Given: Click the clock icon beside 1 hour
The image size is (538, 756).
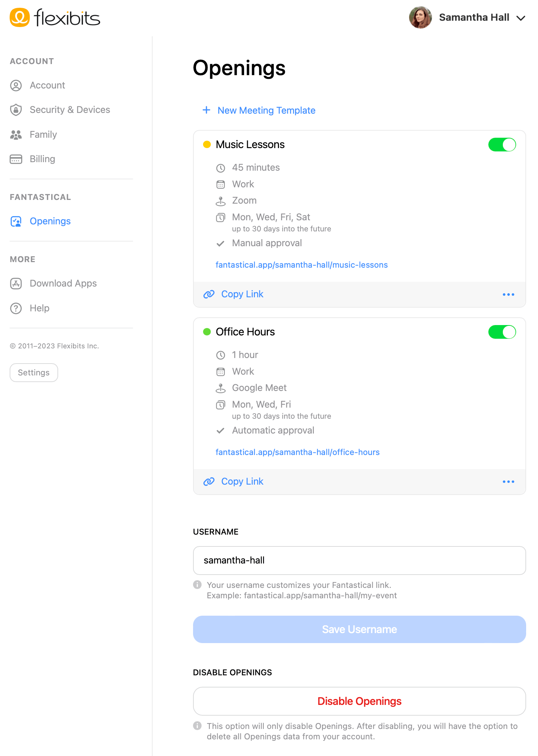Looking at the screenshot, I should [220, 355].
